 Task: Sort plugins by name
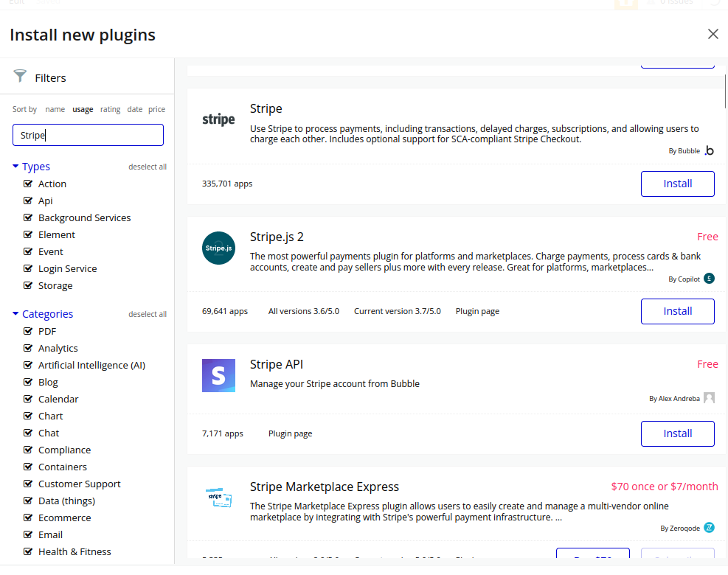[55, 109]
